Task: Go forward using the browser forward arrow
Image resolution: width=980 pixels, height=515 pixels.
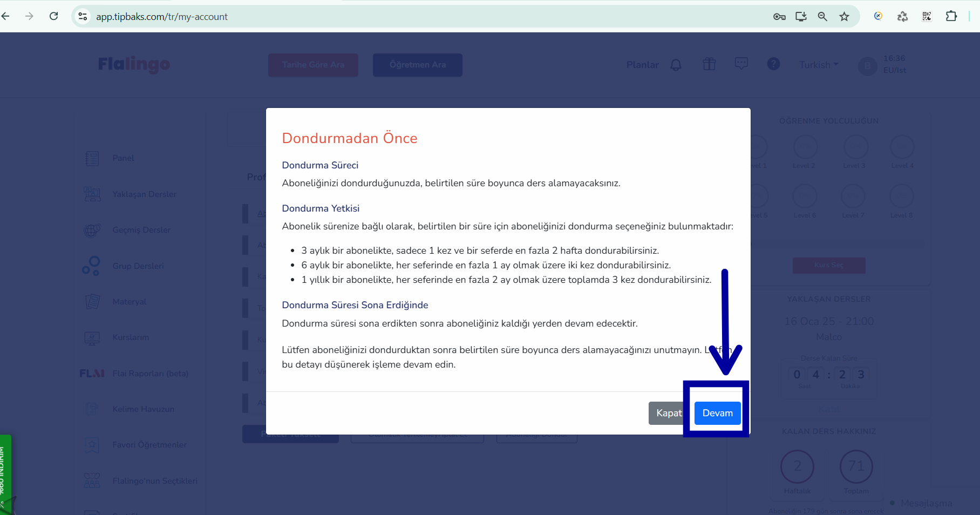Action: click(x=29, y=16)
